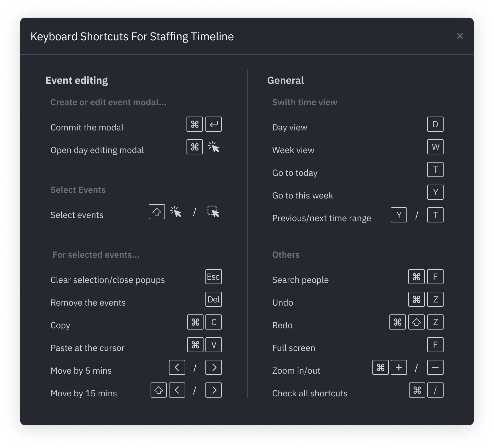Click the 'Move by 15 mins' label
Viewport: 494px width, 448px height.
83,393
